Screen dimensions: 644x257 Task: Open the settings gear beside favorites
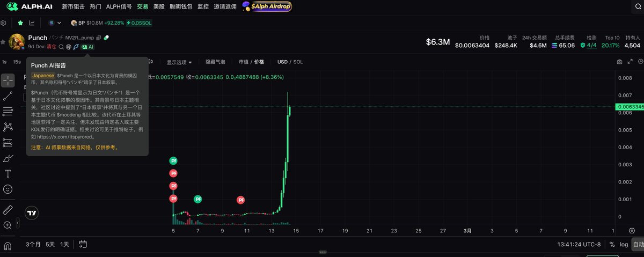point(4,23)
